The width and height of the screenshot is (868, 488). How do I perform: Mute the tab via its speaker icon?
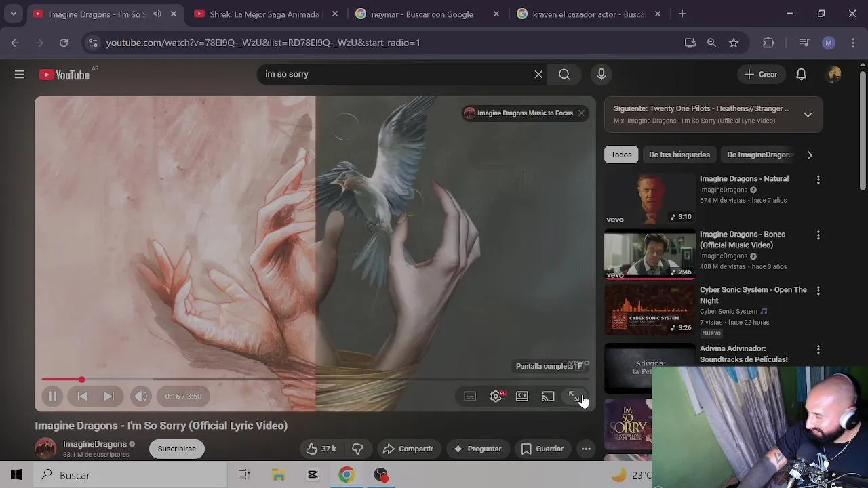pyautogui.click(x=157, y=14)
